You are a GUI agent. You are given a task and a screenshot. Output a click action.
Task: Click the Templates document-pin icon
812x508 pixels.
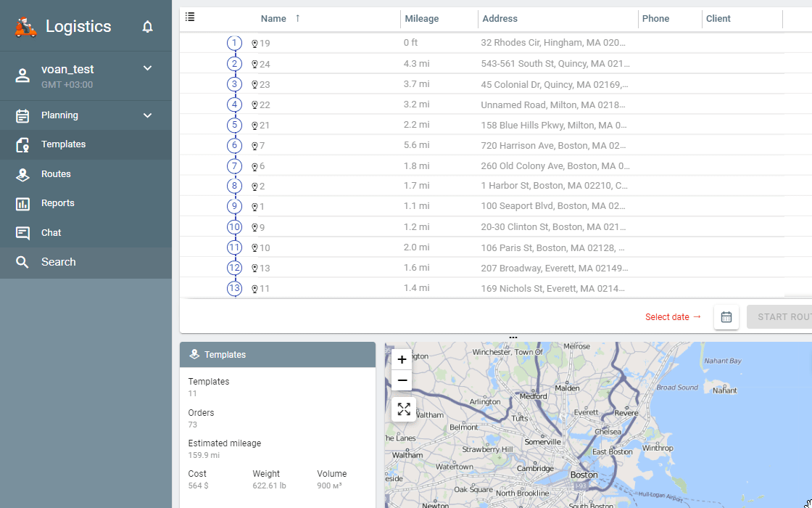coord(22,145)
